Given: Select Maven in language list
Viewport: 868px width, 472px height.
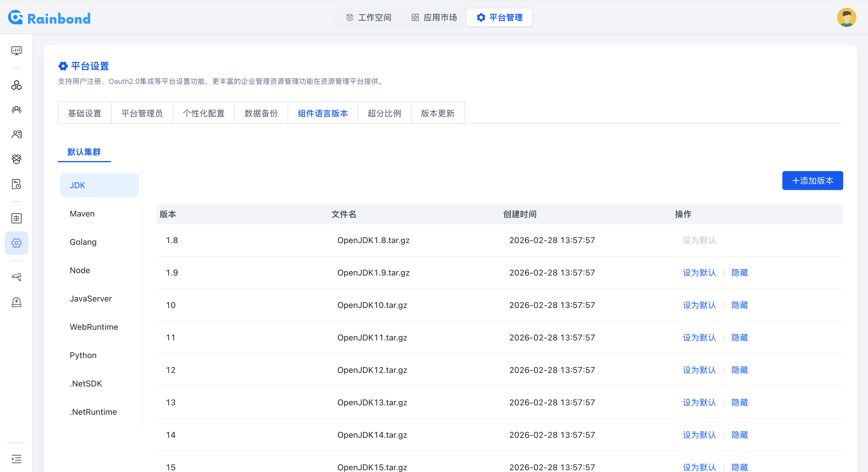Looking at the screenshot, I should click(82, 214).
